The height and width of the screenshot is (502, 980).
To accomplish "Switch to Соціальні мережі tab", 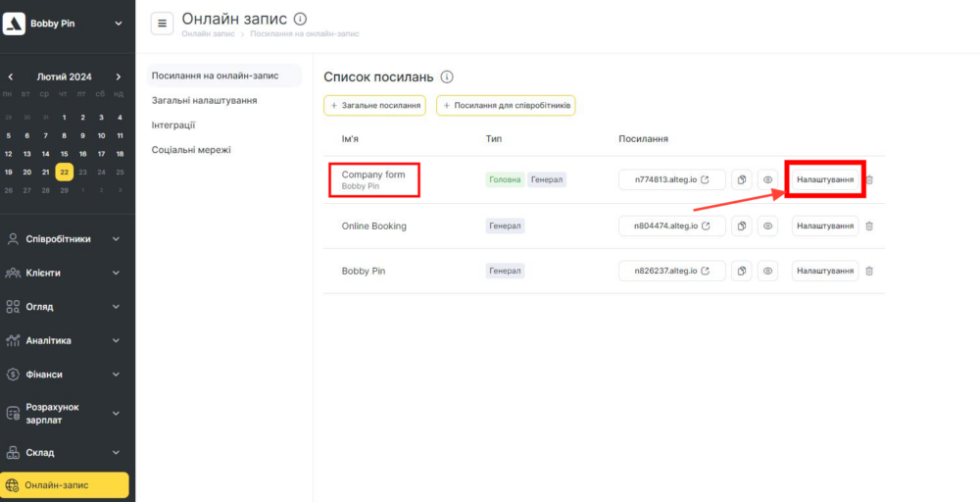I will [191, 150].
